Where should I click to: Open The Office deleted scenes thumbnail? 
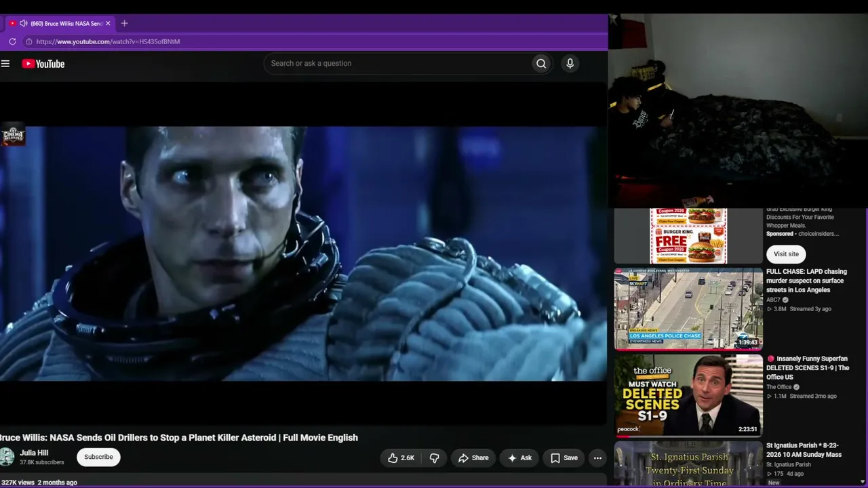[x=688, y=396]
